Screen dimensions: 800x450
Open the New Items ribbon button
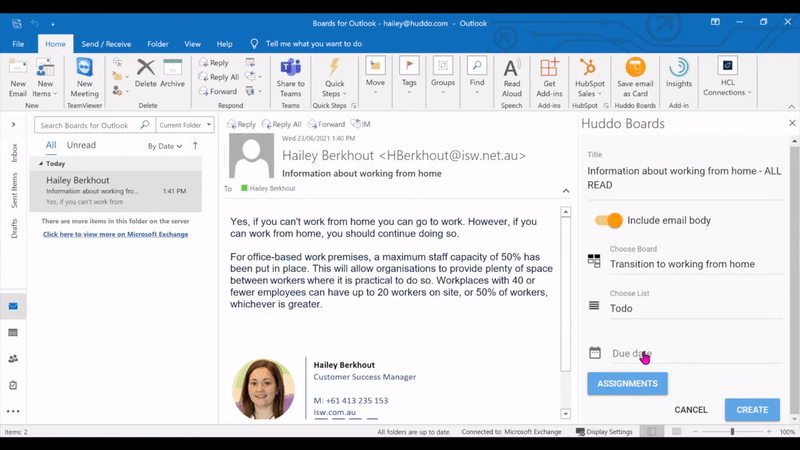pyautogui.click(x=45, y=78)
